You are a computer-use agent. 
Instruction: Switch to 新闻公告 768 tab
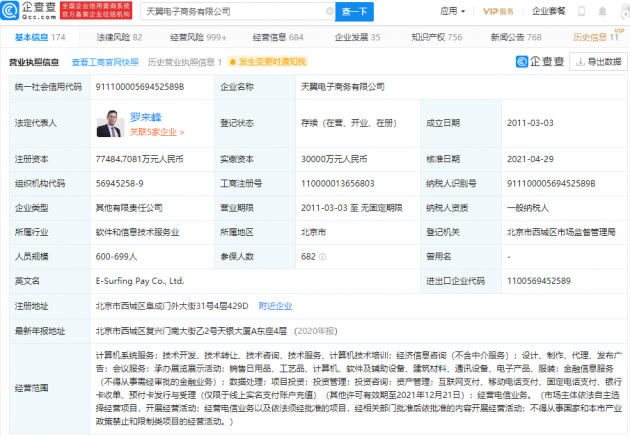[516, 37]
